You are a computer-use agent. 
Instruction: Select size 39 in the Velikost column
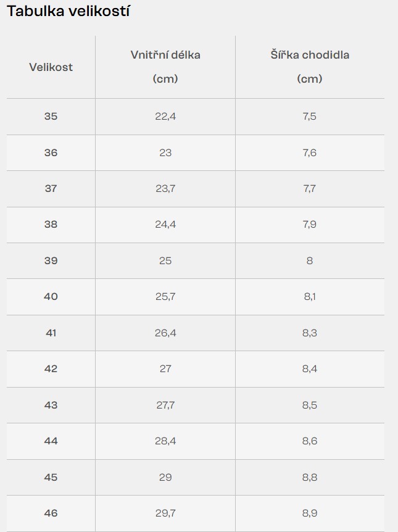point(51,260)
